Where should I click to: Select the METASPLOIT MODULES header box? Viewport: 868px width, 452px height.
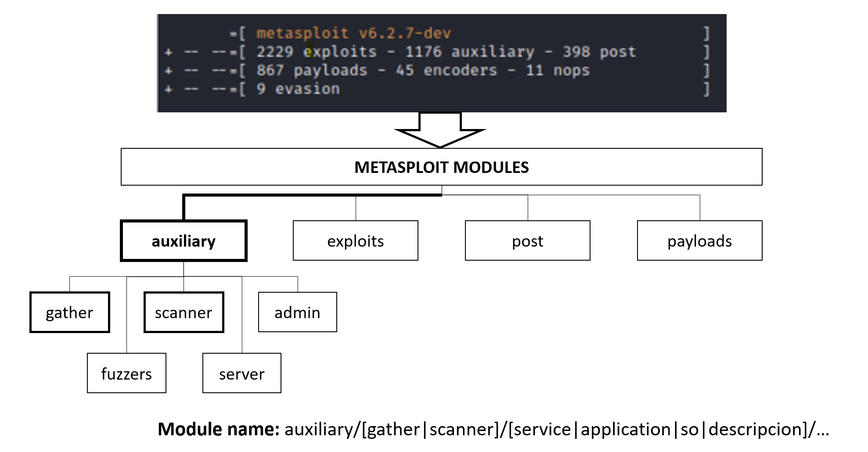pos(441,167)
